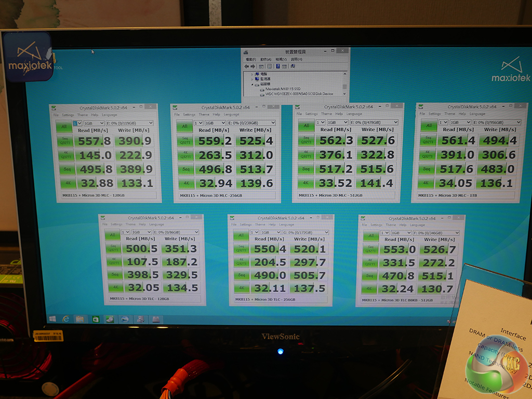Launch Internet Explorer from the taskbar
532x399 pixels.
[x=65, y=319]
